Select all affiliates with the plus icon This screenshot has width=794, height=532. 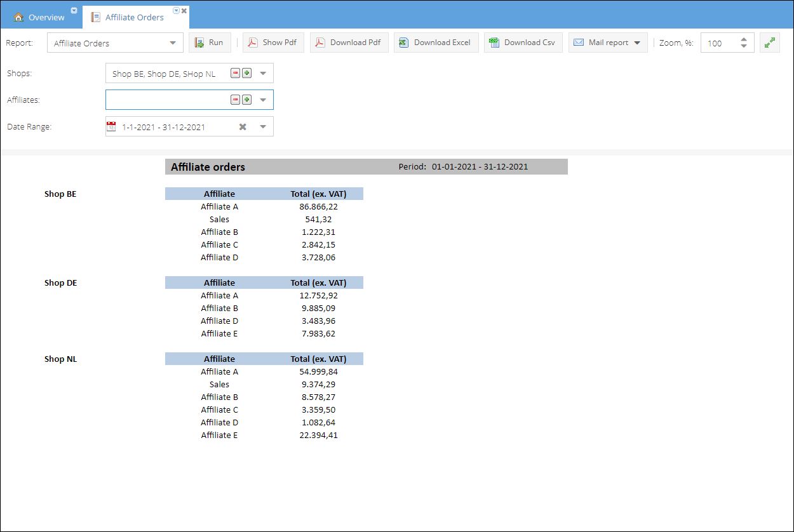pyautogui.click(x=246, y=100)
